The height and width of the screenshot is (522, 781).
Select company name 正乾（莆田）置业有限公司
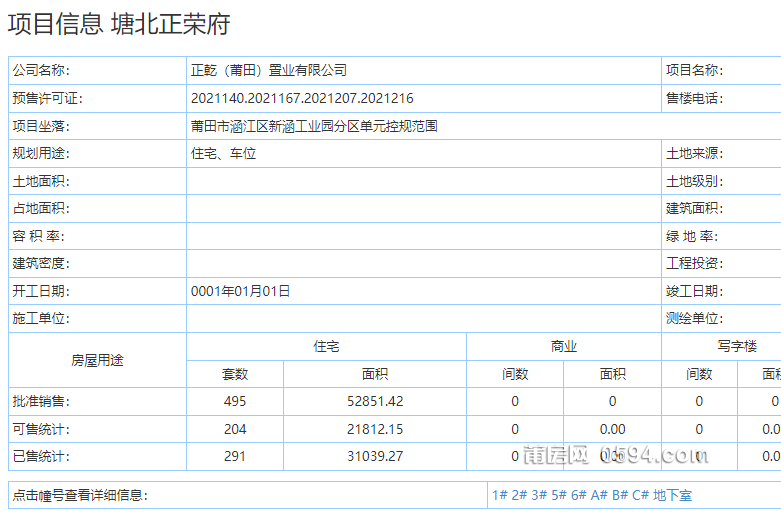(x=268, y=70)
